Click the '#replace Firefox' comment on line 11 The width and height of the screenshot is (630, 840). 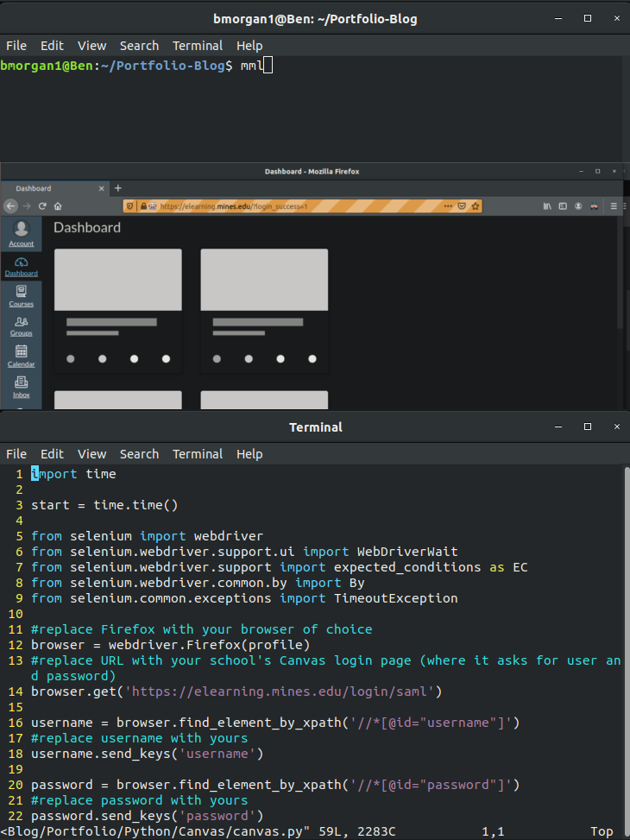[x=201, y=629]
